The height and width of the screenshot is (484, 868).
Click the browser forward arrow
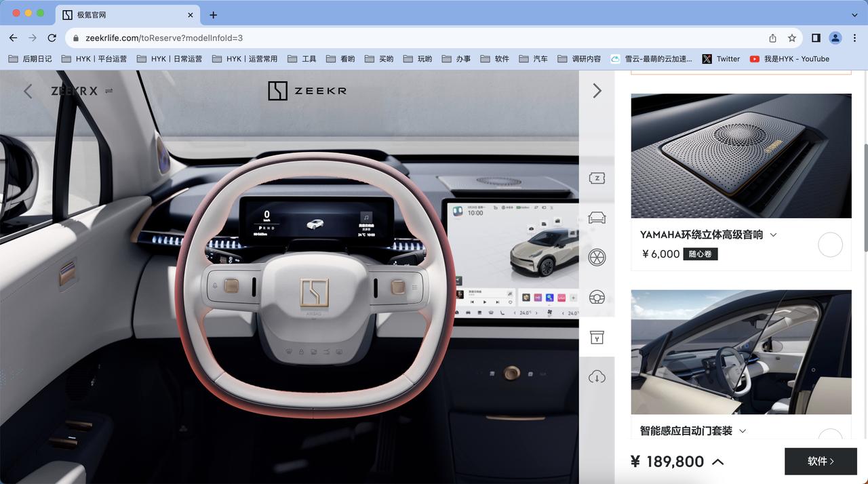pyautogui.click(x=33, y=38)
